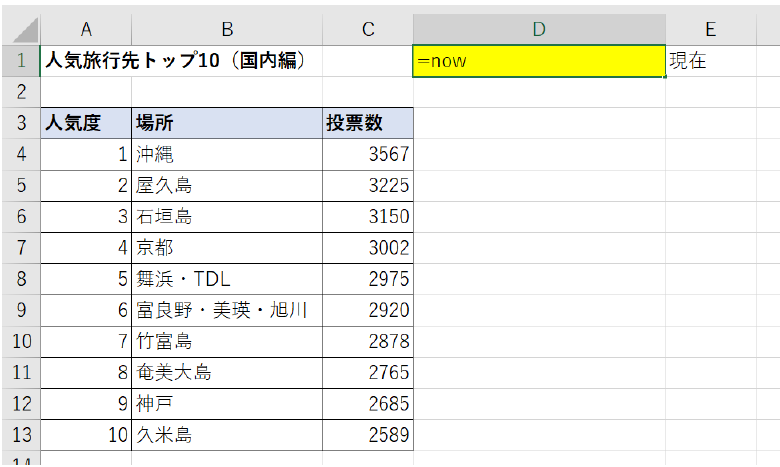Select the title cell 人気旅行先トップ10
780x467 pixels.
point(175,61)
